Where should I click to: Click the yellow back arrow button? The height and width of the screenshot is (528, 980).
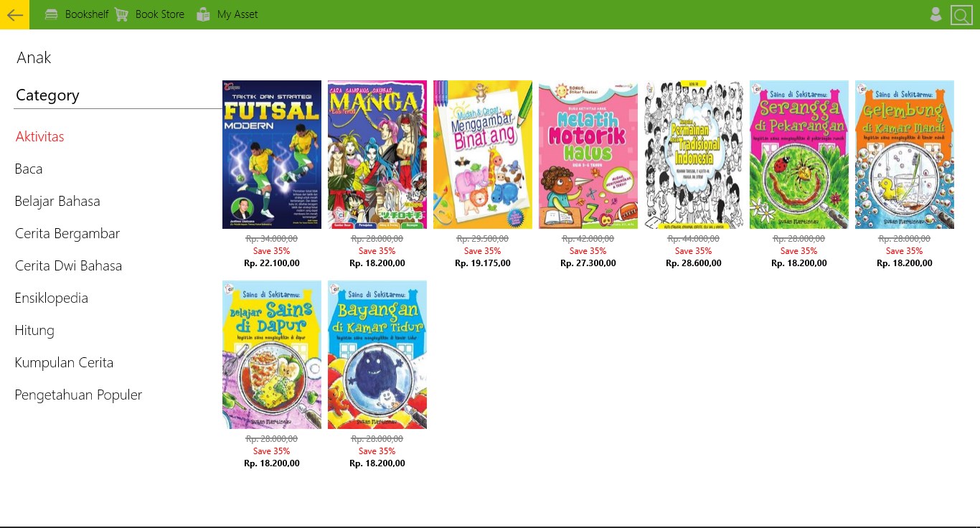point(14,14)
